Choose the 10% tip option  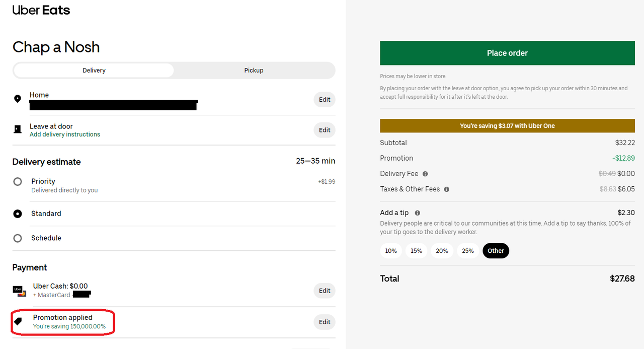point(391,251)
